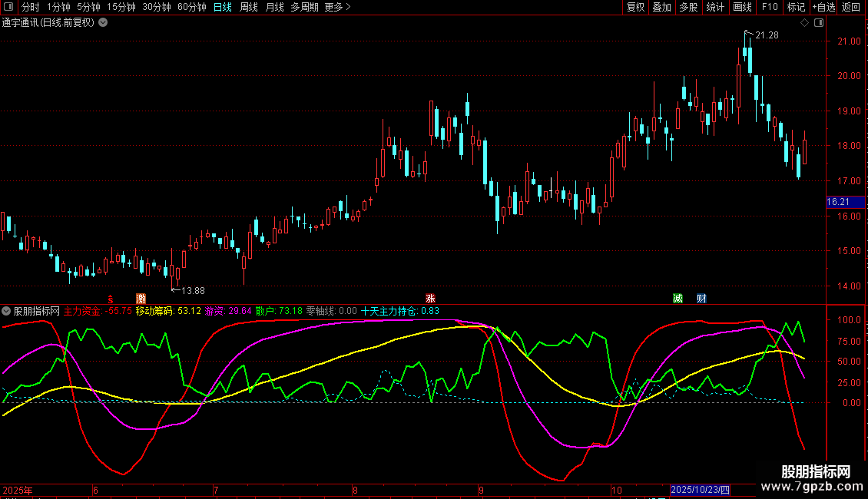This screenshot has width=868, height=499.
Task: Click the 16.21 current price tag
Action: click(x=845, y=202)
